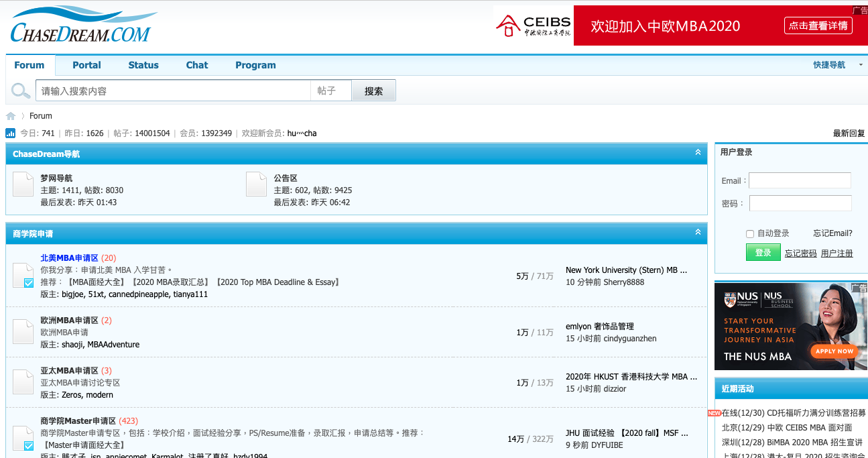Open moderator shaoji profile
This screenshot has height=458, width=868.
(72, 345)
